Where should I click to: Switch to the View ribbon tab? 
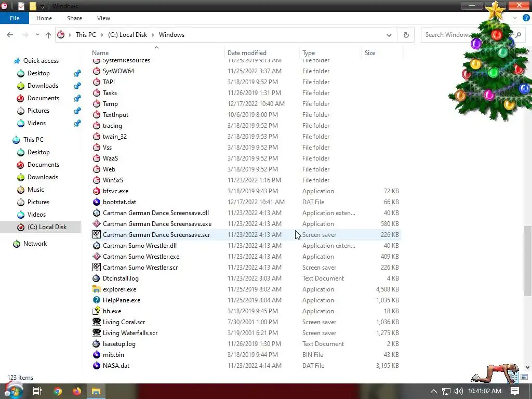pos(103,18)
